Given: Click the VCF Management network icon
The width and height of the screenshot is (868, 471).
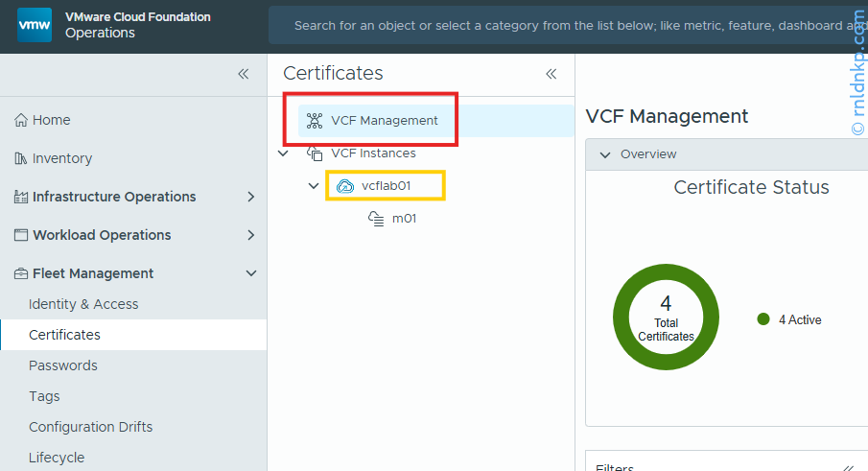Looking at the screenshot, I should 314,121.
